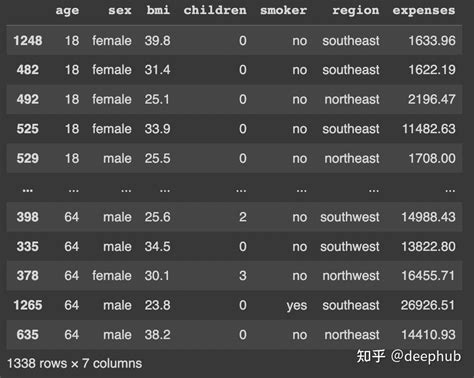This screenshot has width=474, height=378.
Task: Click the @deephub watermark
Action: point(426,356)
